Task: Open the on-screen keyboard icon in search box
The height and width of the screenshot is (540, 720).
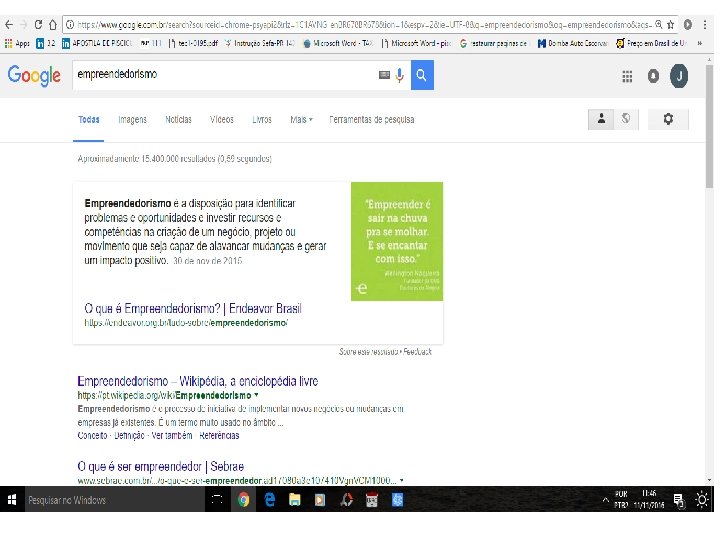Action: (x=384, y=75)
